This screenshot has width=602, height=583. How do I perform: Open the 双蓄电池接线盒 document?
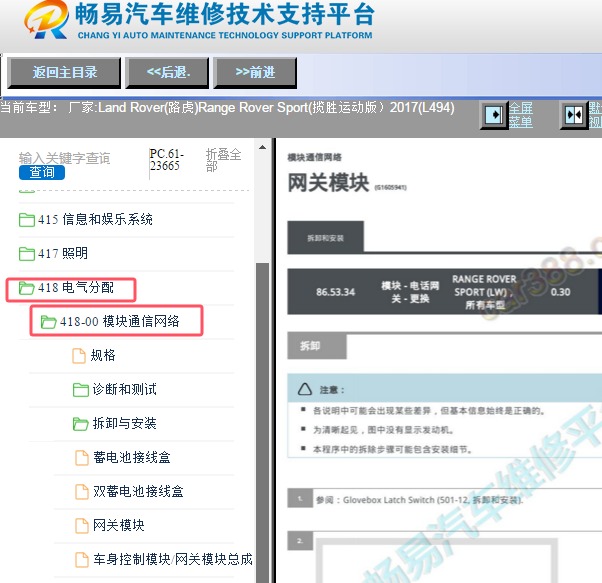[x=138, y=491]
